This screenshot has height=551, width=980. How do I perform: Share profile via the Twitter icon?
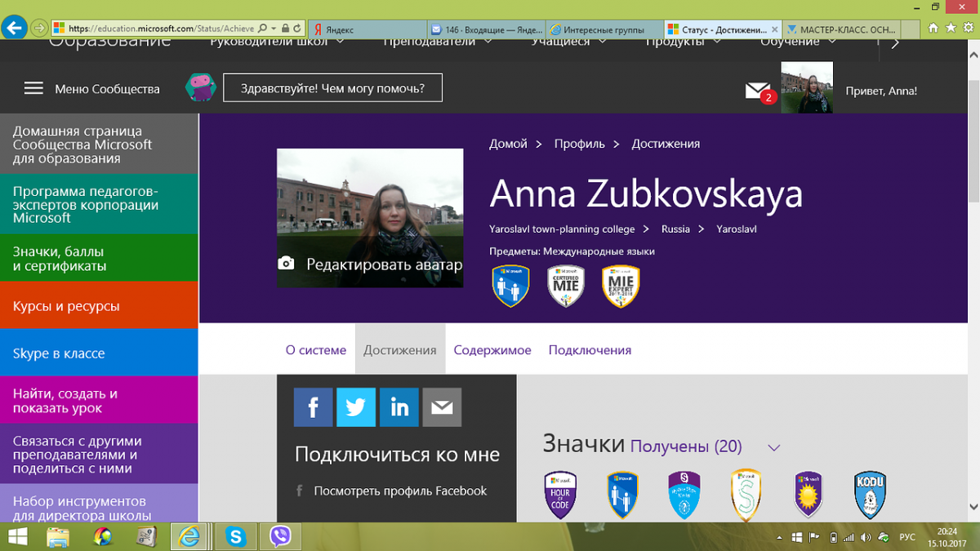356,407
